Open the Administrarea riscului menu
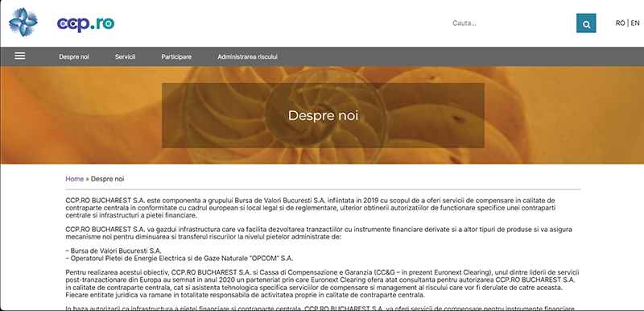Screen dimensions: 644x311 [247, 56]
